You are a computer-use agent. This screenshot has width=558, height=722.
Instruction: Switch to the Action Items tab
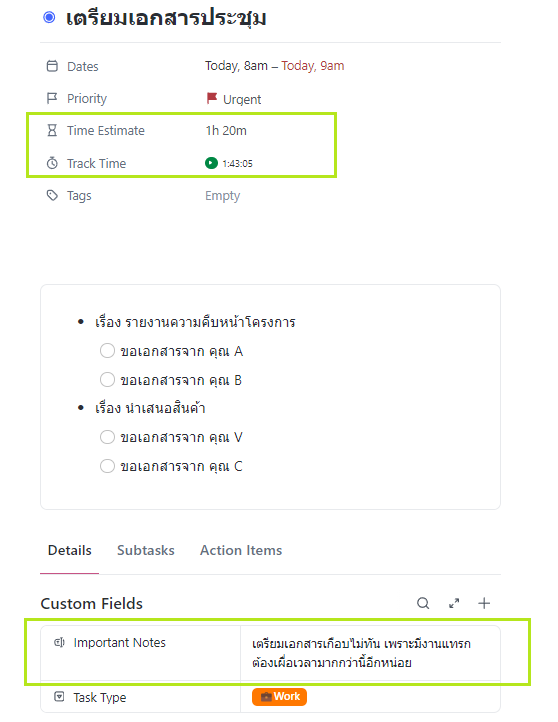(x=241, y=550)
